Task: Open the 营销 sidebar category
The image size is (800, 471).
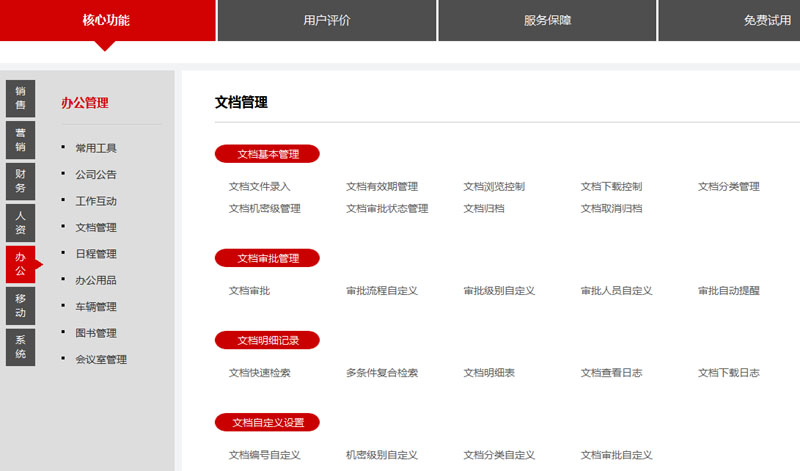Action: (x=20, y=140)
